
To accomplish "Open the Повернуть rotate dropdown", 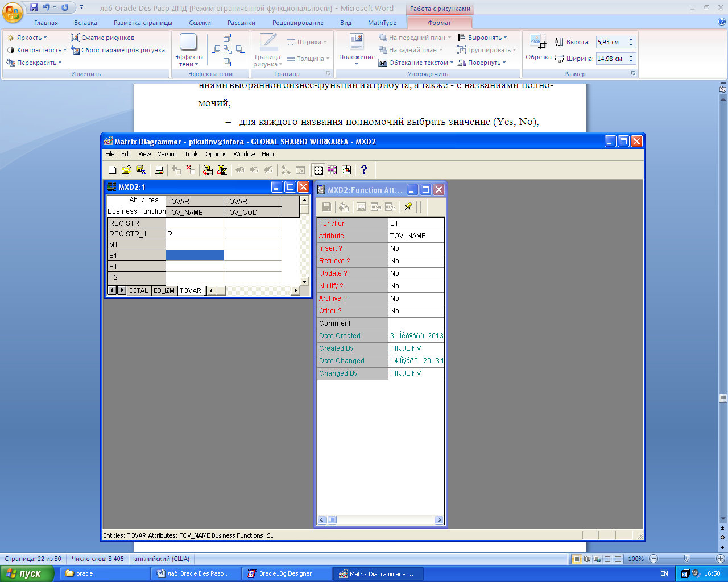I will pyautogui.click(x=482, y=63).
